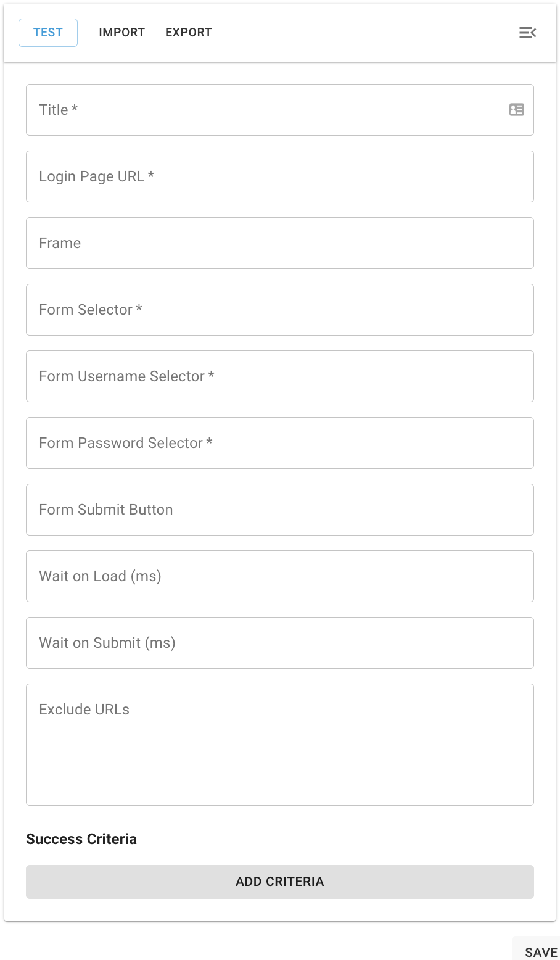
Task: Focus the Form Selector field
Action: click(279, 310)
